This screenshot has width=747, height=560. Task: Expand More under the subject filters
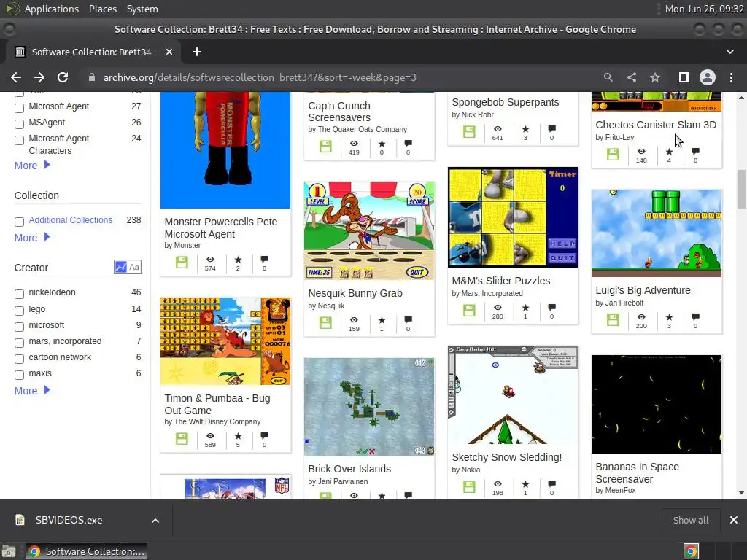[32, 166]
